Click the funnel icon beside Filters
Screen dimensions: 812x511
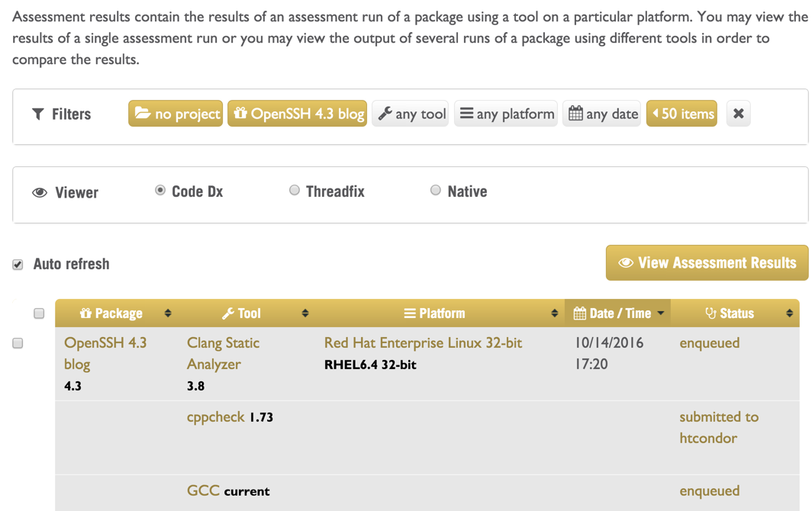click(x=38, y=114)
